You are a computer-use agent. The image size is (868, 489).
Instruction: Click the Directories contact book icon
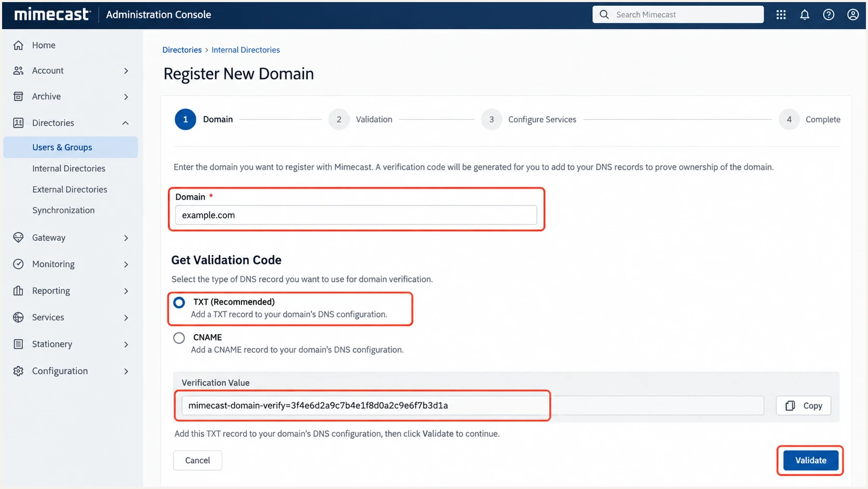point(18,123)
